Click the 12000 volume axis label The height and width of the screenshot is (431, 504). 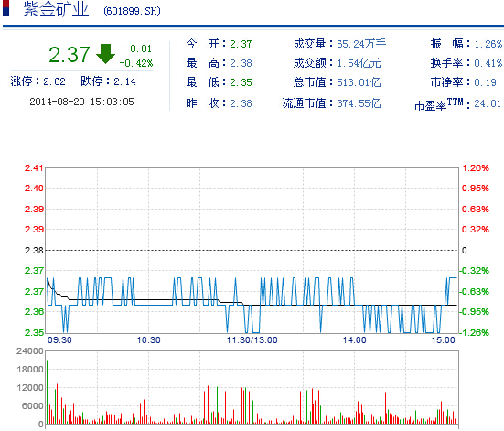30,388
